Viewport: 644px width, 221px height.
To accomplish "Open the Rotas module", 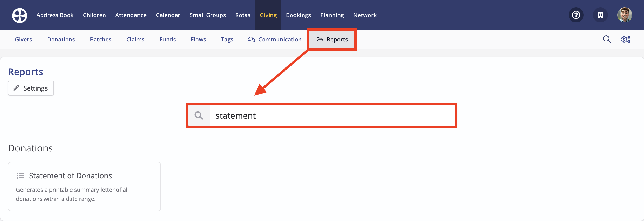I will [243, 15].
